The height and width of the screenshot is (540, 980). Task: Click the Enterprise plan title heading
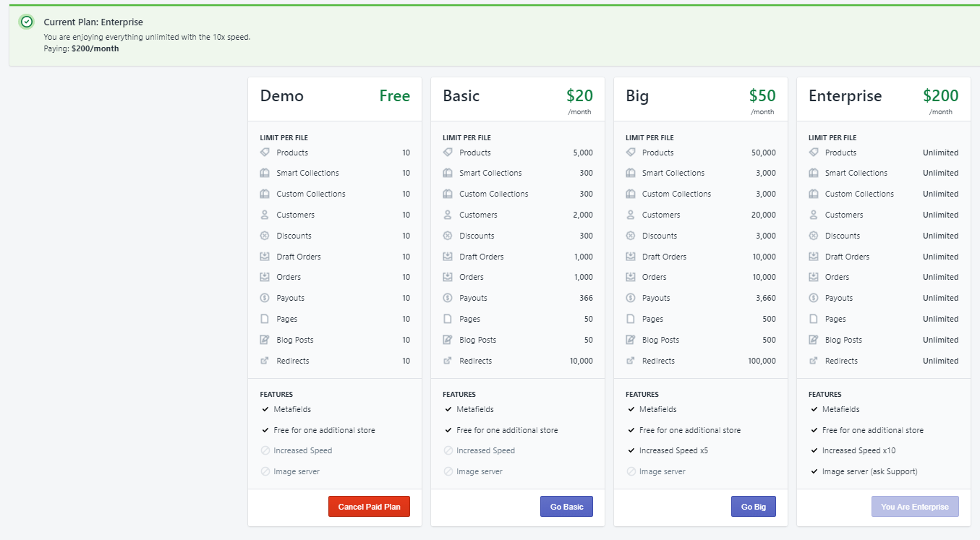pyautogui.click(x=845, y=96)
